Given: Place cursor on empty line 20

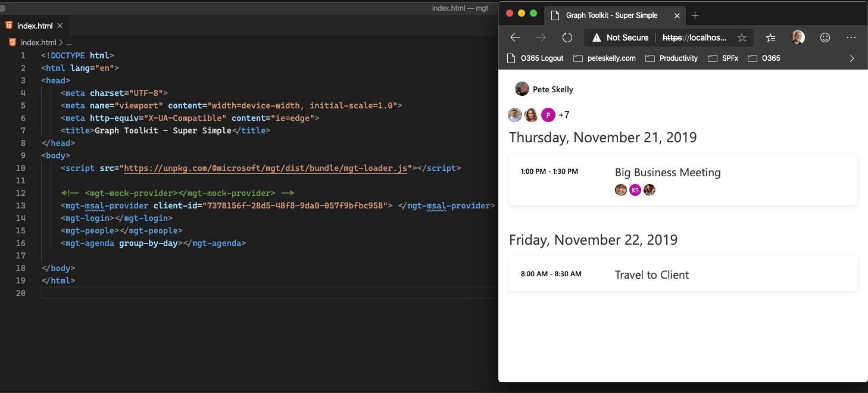Looking at the screenshot, I should click(x=268, y=293).
